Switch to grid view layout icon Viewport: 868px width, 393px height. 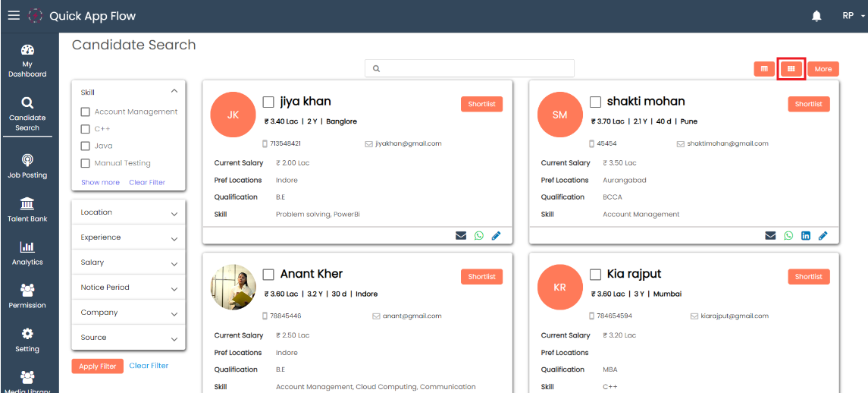[x=791, y=69]
